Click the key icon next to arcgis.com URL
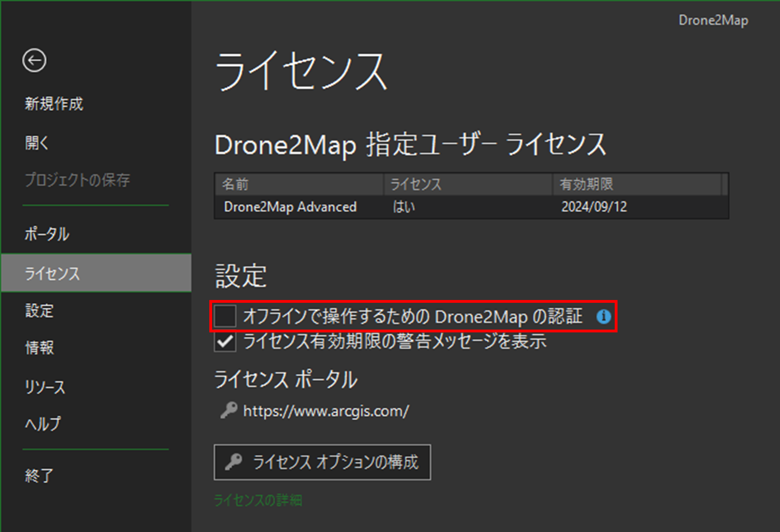Viewport: 780px width, 532px height. pyautogui.click(x=229, y=410)
